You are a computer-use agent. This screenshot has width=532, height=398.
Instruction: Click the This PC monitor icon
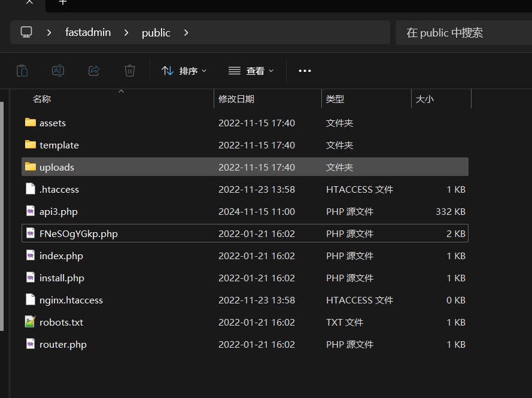tap(26, 32)
